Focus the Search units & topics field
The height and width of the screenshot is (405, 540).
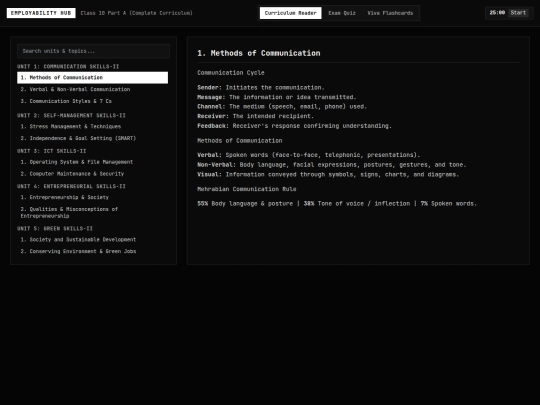point(93,51)
